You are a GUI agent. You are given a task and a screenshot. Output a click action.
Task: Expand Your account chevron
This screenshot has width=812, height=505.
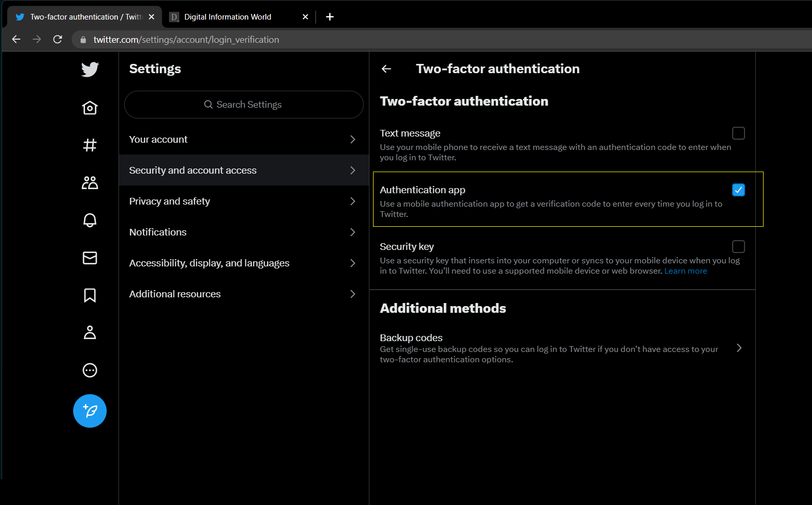click(352, 139)
